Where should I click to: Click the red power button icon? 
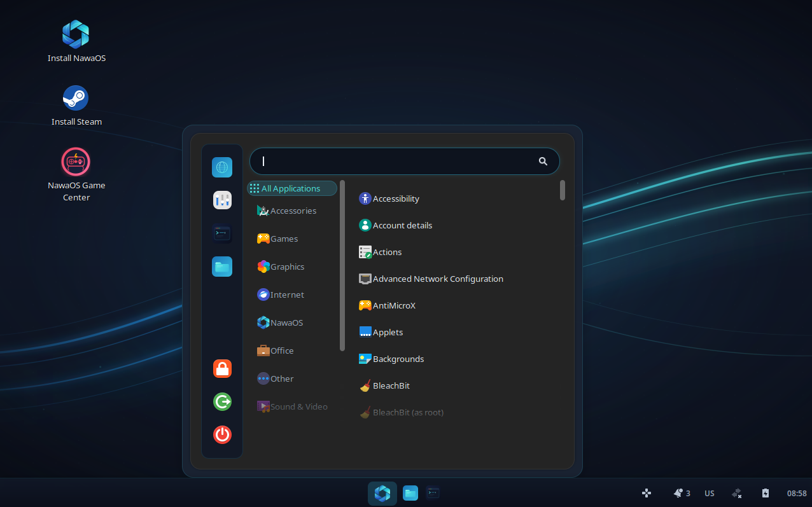pos(222,434)
